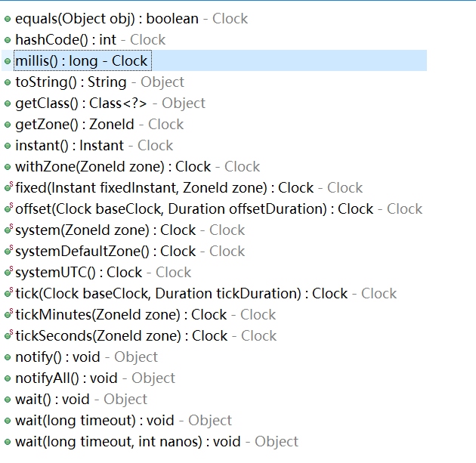Viewport: 476px width, 463px height.
Task: Choose toString() : String from the list
Action: [x=100, y=82]
